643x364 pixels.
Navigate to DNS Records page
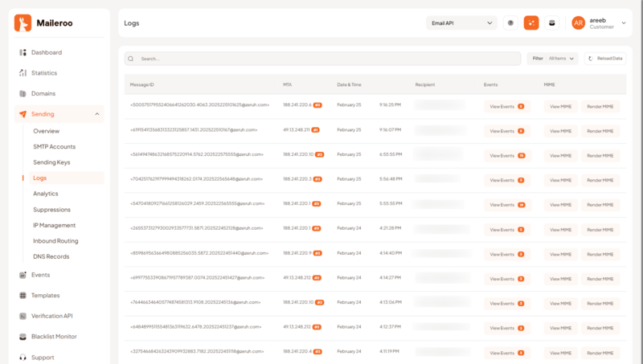click(51, 256)
